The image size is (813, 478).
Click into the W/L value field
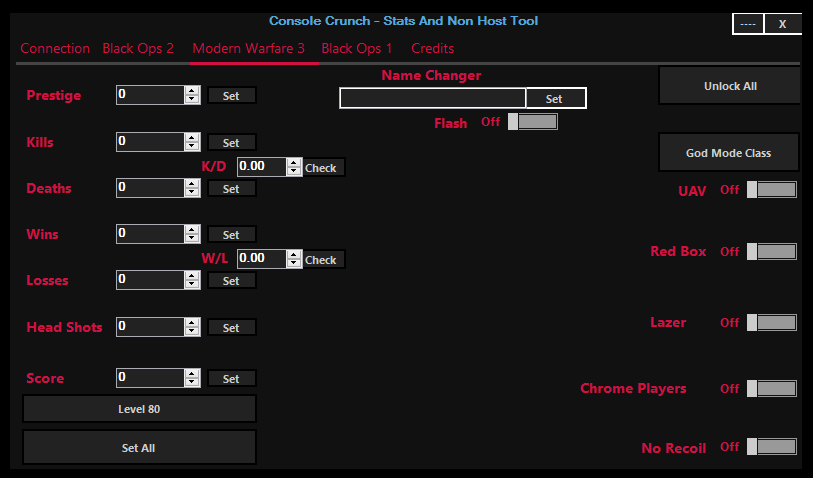[262, 259]
